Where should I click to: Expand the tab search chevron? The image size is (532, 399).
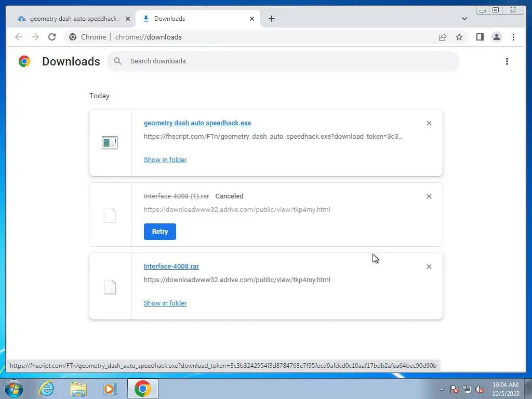464,19
